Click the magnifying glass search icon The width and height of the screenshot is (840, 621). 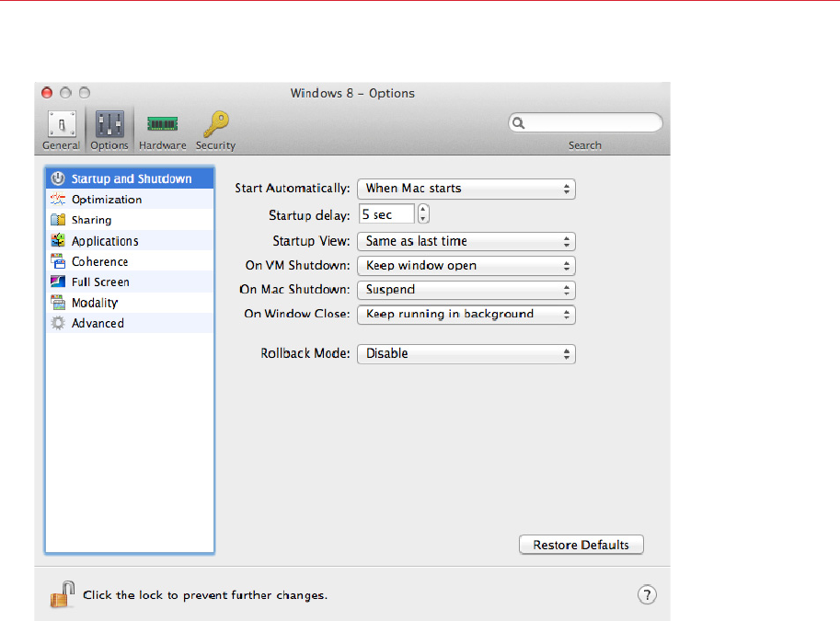[x=519, y=123]
